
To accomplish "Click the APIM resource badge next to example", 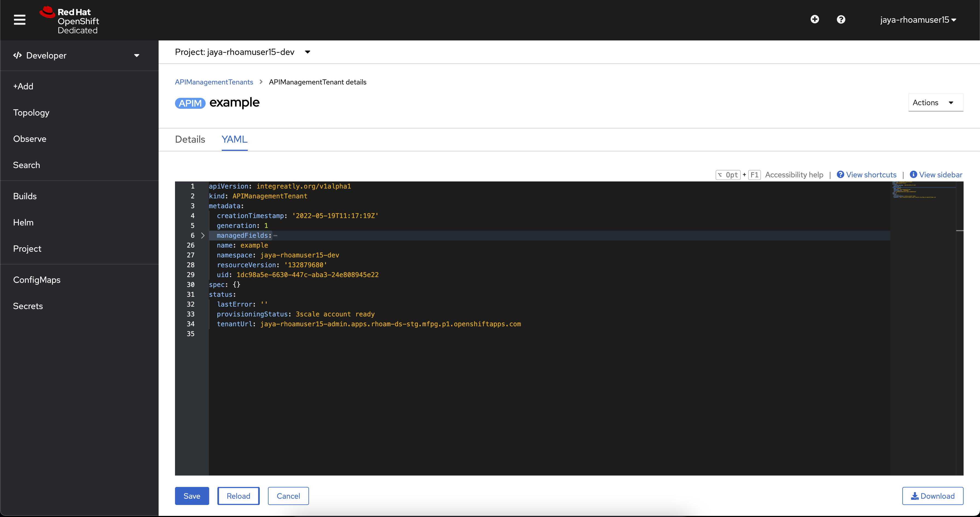I will pos(190,103).
